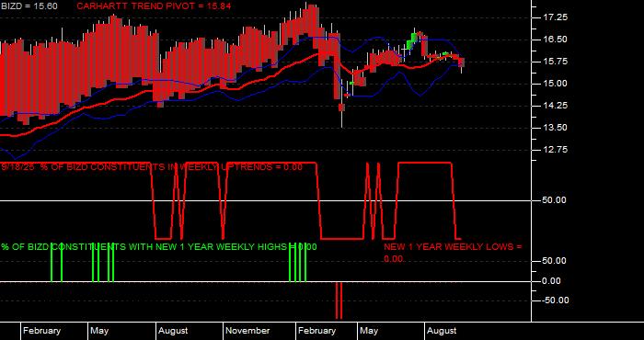
Task: Click the BIZD = 15.60 price label
Action: coord(29,6)
